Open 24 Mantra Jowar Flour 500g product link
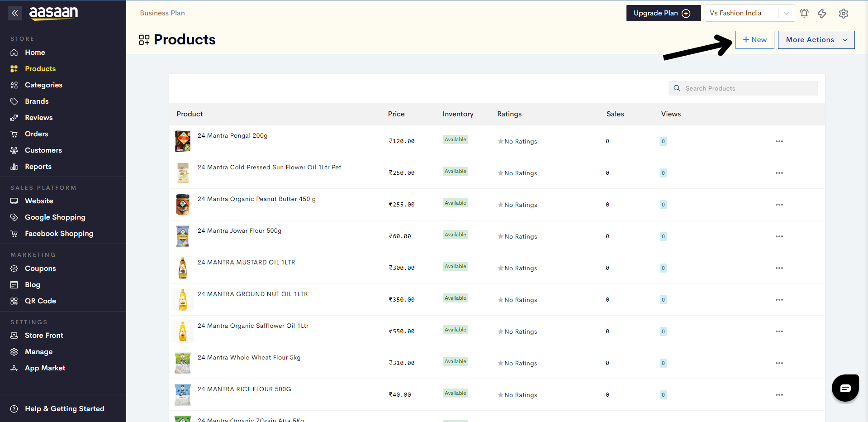The image size is (868, 422). point(239,231)
